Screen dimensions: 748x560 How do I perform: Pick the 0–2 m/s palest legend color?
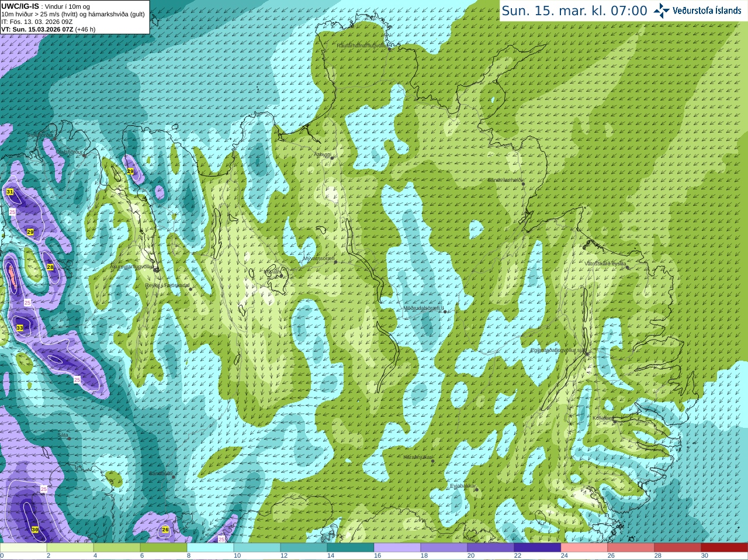(x=23, y=548)
